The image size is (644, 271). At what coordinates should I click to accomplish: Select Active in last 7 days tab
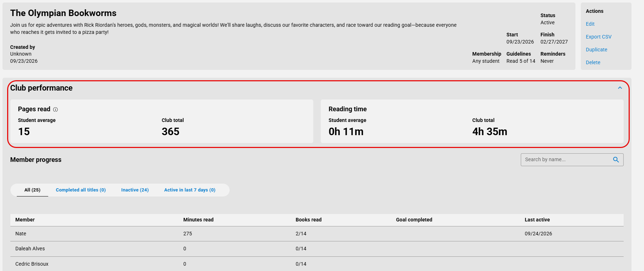point(190,190)
